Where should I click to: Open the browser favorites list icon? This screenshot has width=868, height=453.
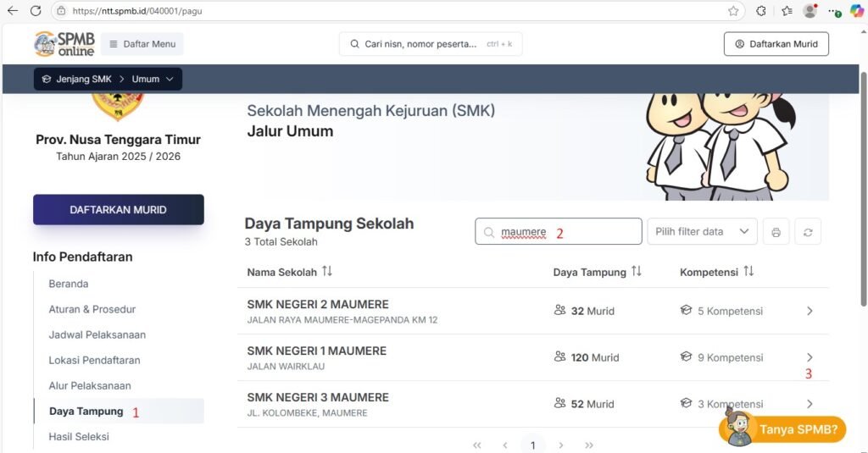787,10
